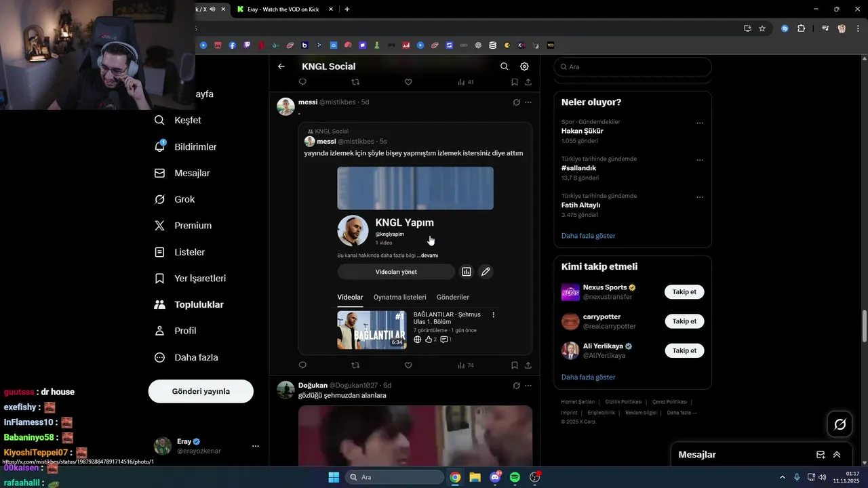Viewport: 868px width, 488px height.
Task: Open Grok from sidebar
Action: click(x=175, y=199)
